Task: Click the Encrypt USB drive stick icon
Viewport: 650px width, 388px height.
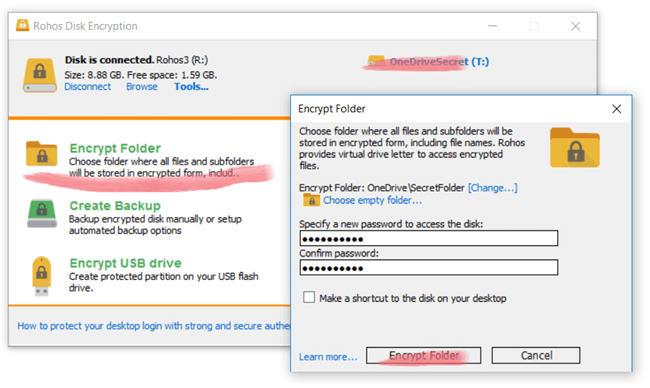Action: (x=41, y=276)
